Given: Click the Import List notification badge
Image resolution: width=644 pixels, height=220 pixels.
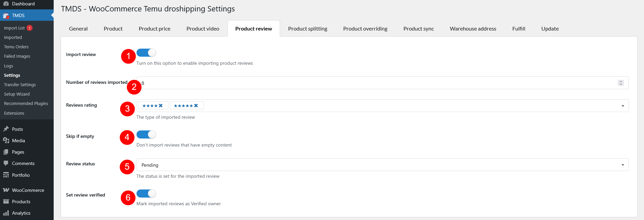Looking at the screenshot, I should (30, 28).
